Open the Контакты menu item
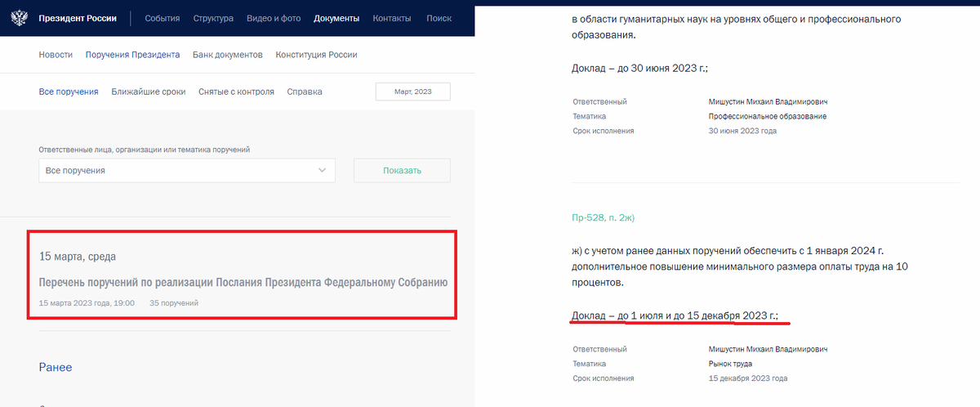This screenshot has width=980, height=407. coord(392,18)
